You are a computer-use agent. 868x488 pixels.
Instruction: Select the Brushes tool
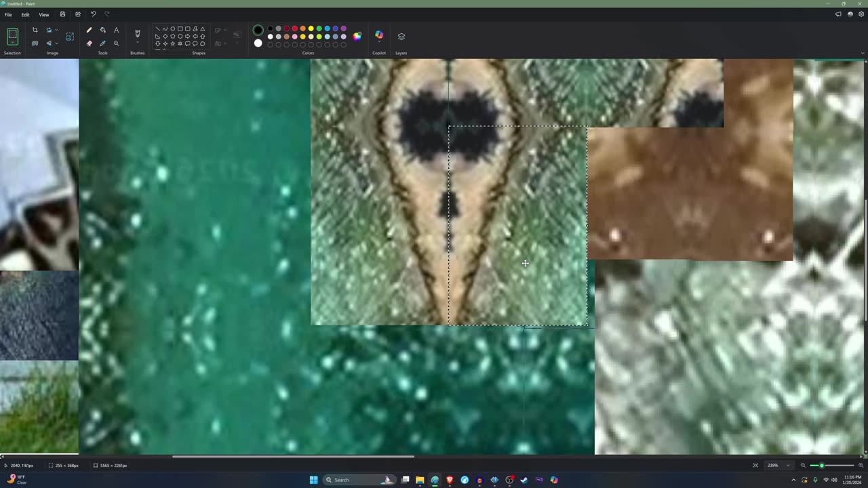[x=138, y=33]
